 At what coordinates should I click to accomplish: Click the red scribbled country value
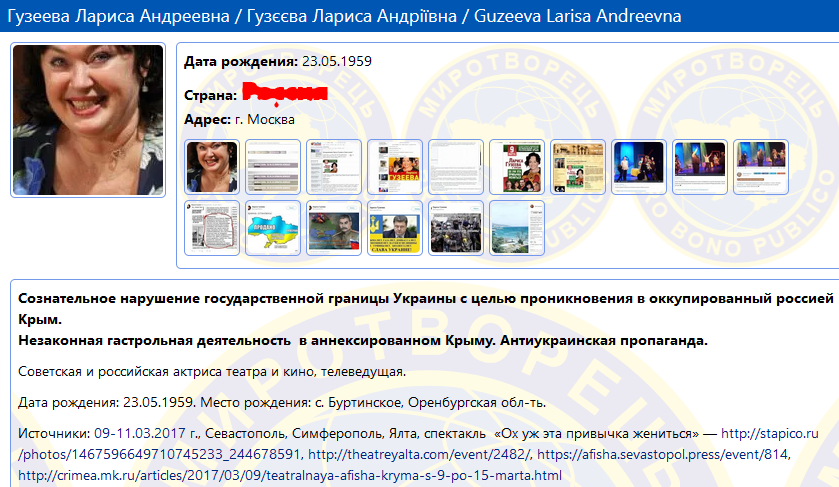(x=285, y=93)
